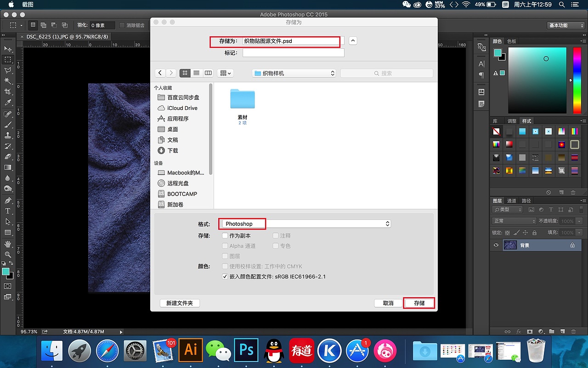Toggle the 图层 checkbox
The width and height of the screenshot is (588, 368).
(225, 256)
